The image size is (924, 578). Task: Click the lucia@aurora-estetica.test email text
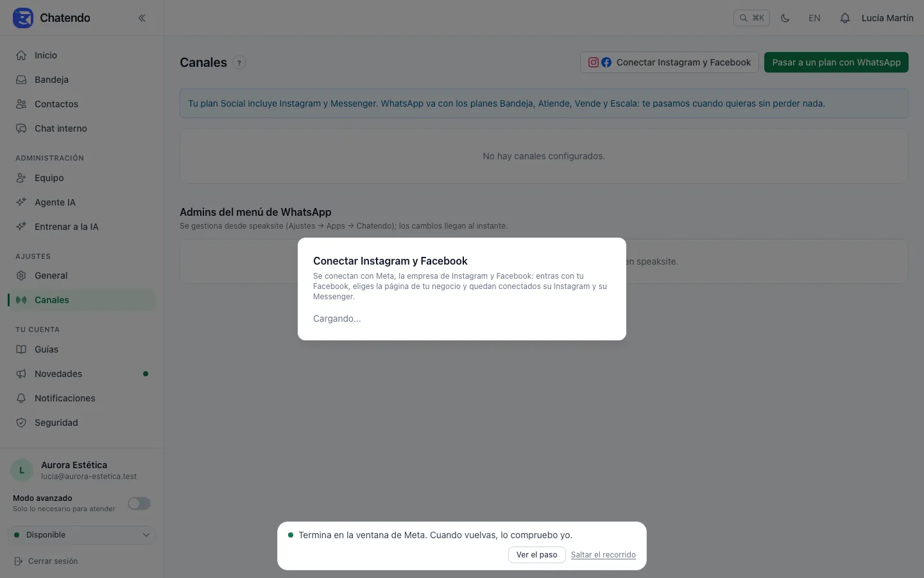coord(89,477)
